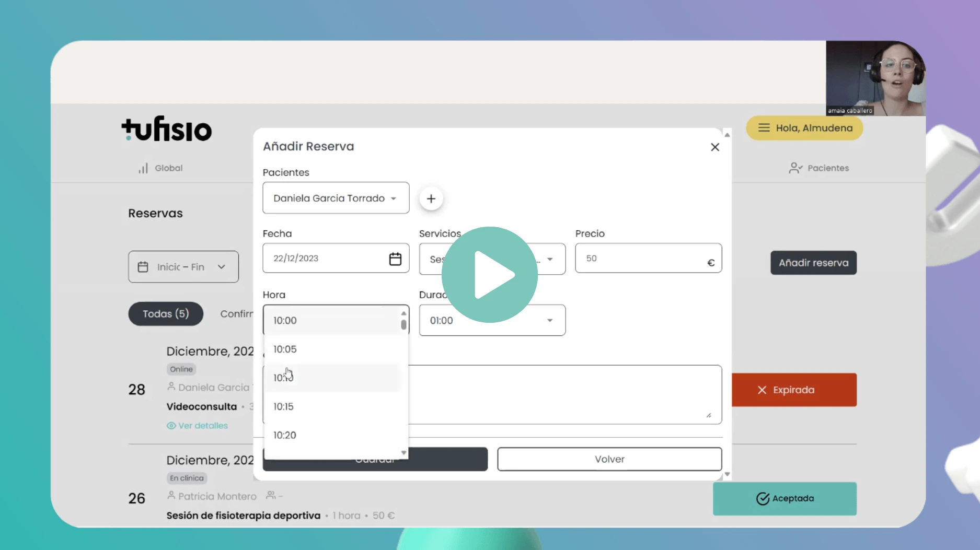The height and width of the screenshot is (550, 980).
Task: Click the Hora list scroll down arrow
Action: pyautogui.click(x=403, y=453)
